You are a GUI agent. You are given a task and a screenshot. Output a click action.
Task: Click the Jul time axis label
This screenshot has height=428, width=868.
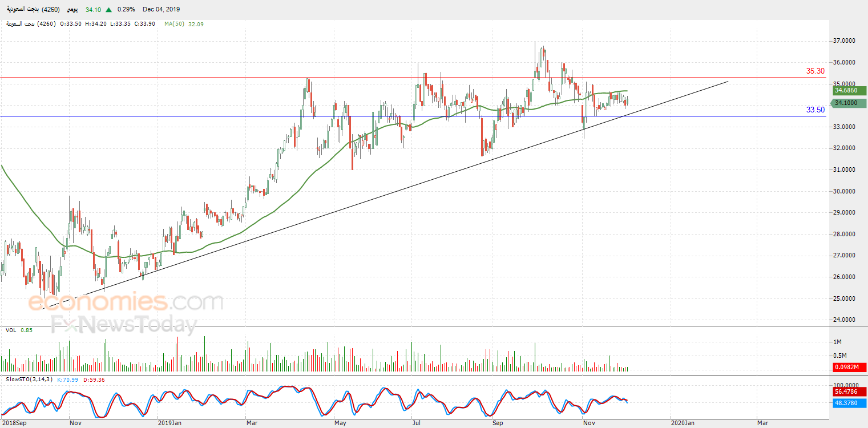(417, 423)
